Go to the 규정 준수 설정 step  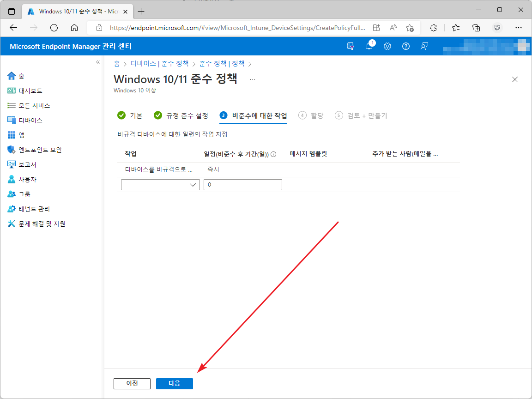click(181, 115)
